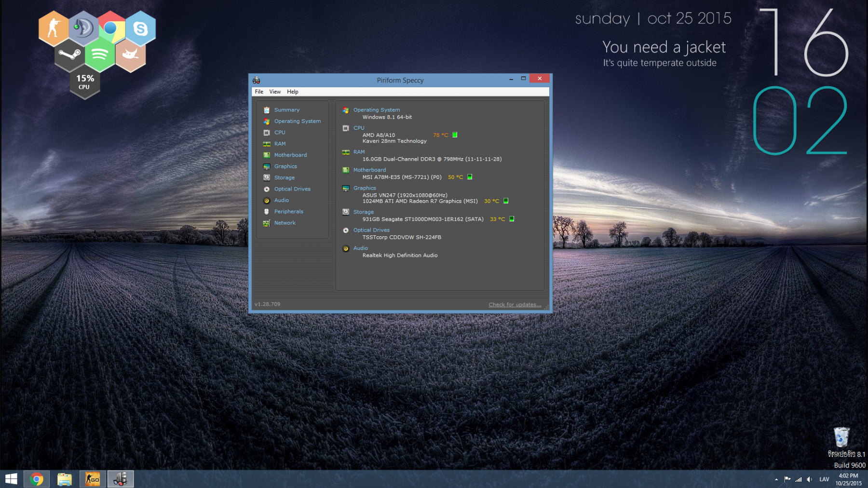Open the CPU section in Speccy sidebar

click(279, 133)
